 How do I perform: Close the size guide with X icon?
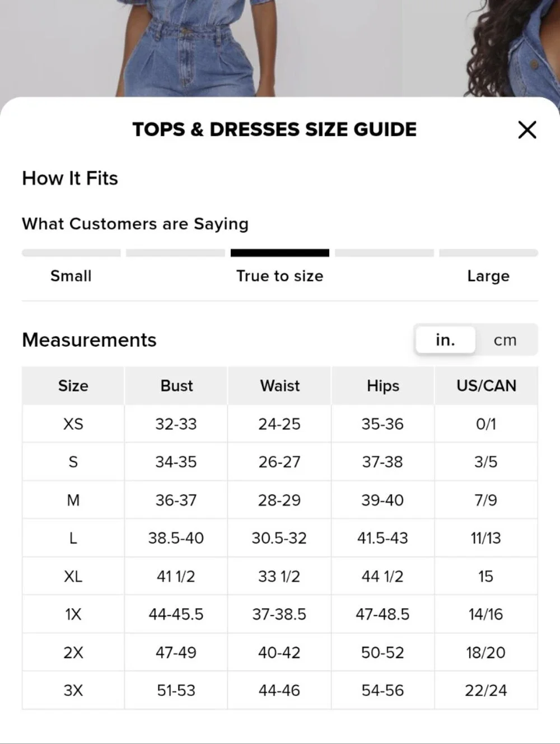(527, 130)
